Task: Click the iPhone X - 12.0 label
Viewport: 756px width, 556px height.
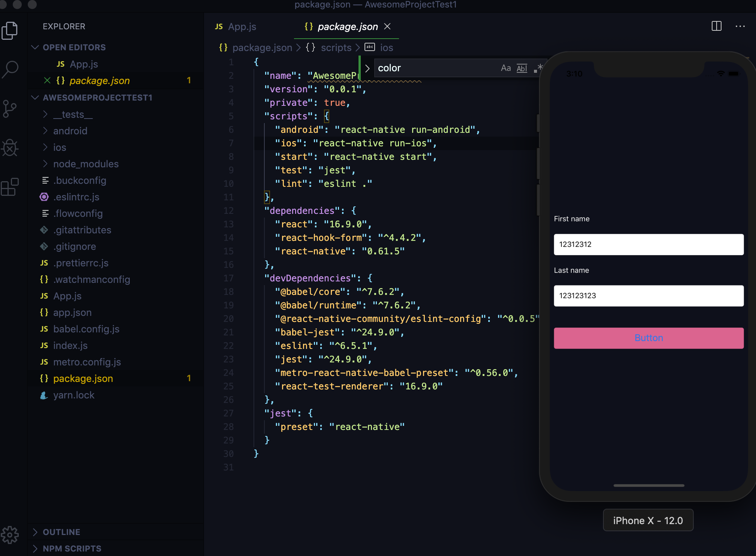Action: (x=648, y=520)
